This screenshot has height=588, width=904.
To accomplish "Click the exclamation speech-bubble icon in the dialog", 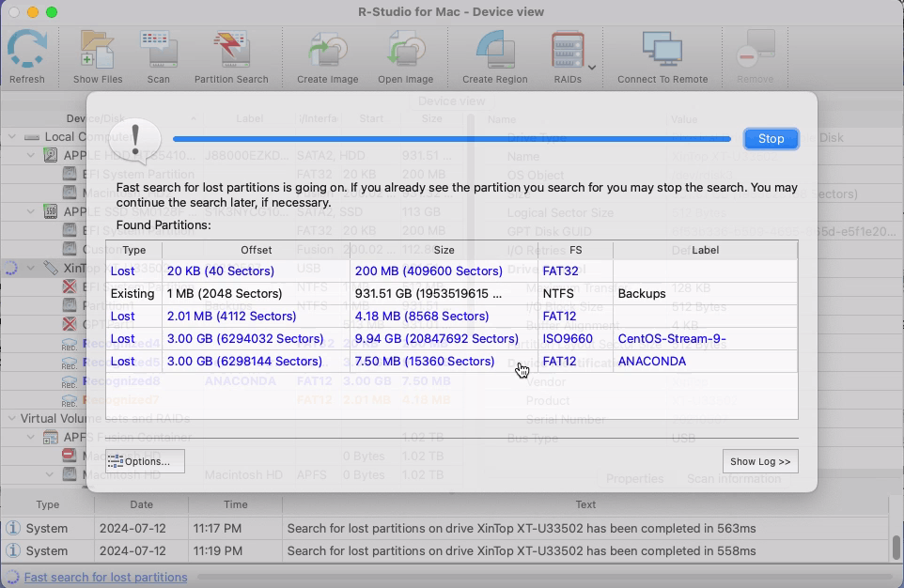I will 135,140.
